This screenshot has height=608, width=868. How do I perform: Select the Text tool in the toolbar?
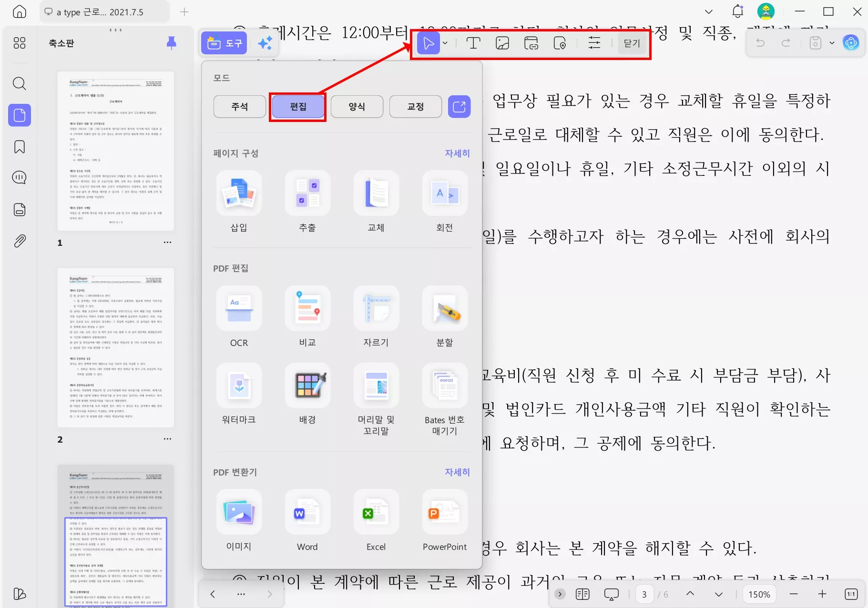(x=473, y=43)
